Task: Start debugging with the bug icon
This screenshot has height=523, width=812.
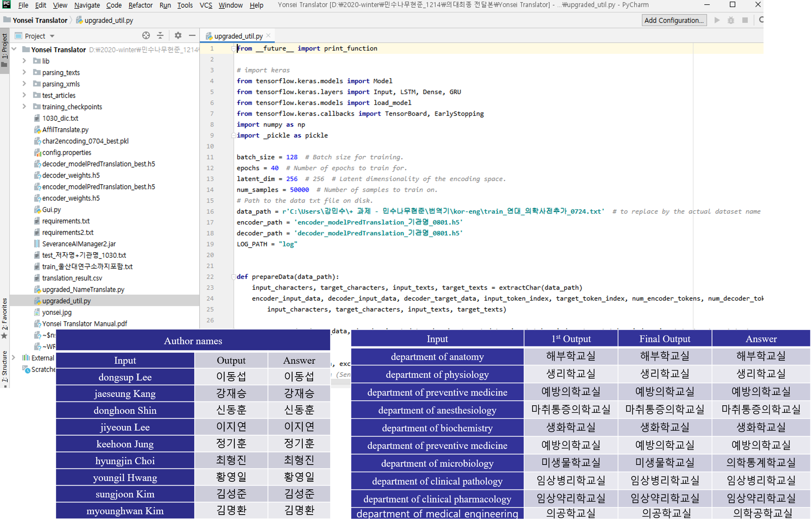Action: click(731, 20)
